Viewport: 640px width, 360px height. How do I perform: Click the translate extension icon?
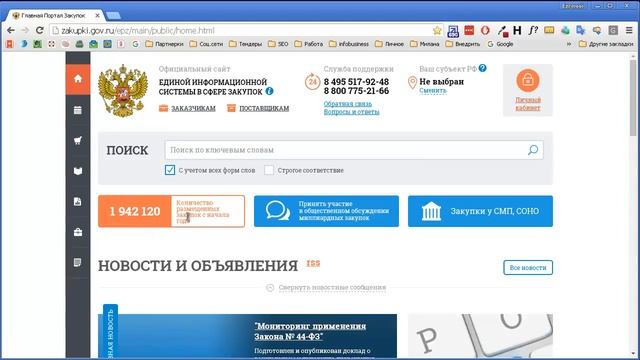click(x=581, y=30)
